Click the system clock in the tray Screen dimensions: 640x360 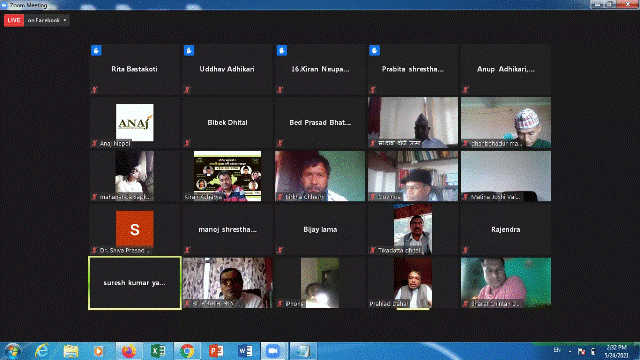coord(616,351)
